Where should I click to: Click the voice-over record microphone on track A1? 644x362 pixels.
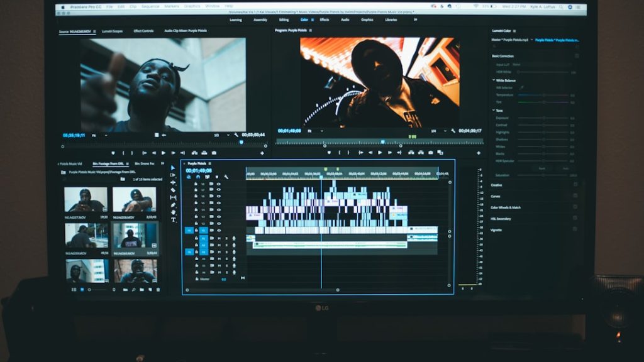pyautogui.click(x=233, y=239)
